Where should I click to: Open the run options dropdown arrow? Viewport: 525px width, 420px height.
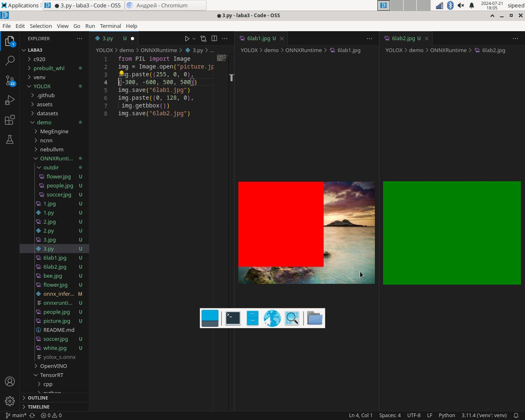[x=194, y=39]
